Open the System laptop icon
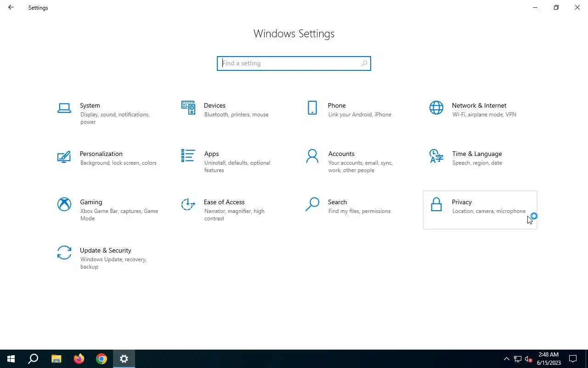588x368 pixels. click(x=64, y=108)
